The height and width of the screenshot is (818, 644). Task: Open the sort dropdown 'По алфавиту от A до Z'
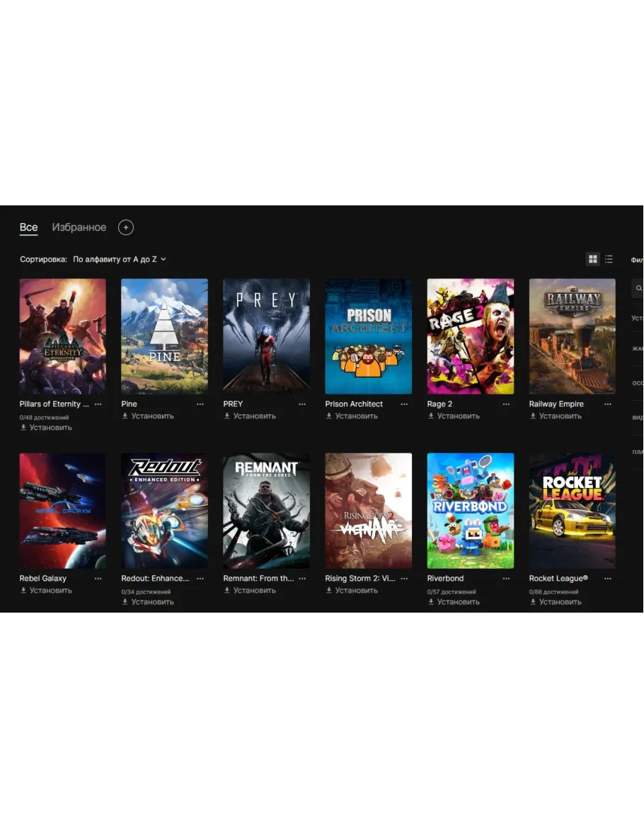point(120,260)
